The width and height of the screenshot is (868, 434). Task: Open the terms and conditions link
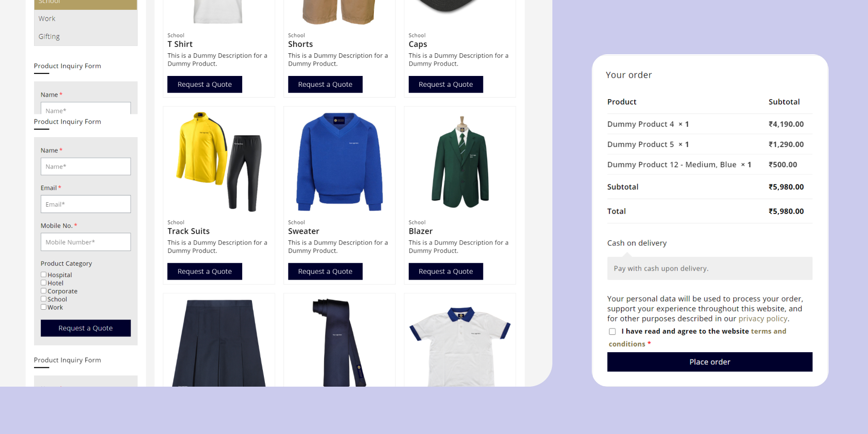pos(697,338)
